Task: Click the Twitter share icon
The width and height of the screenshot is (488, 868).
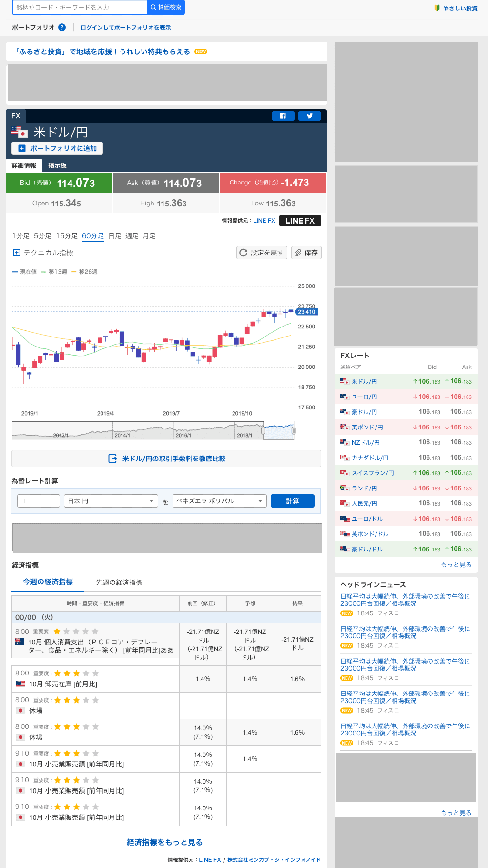Action: click(309, 116)
